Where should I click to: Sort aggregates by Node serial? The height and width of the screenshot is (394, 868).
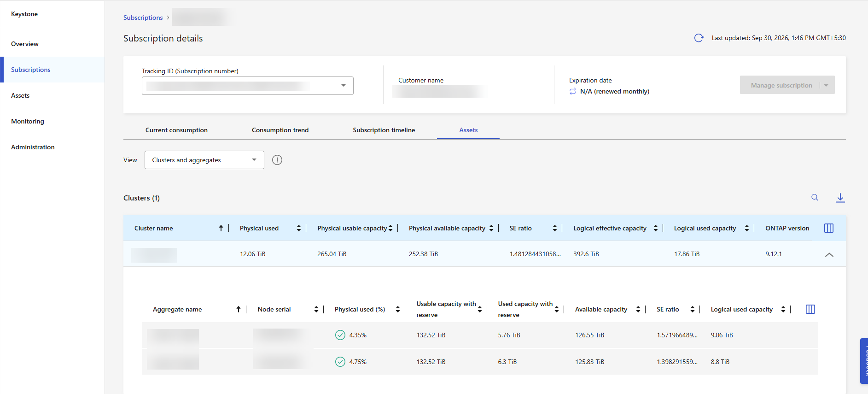pos(316,309)
